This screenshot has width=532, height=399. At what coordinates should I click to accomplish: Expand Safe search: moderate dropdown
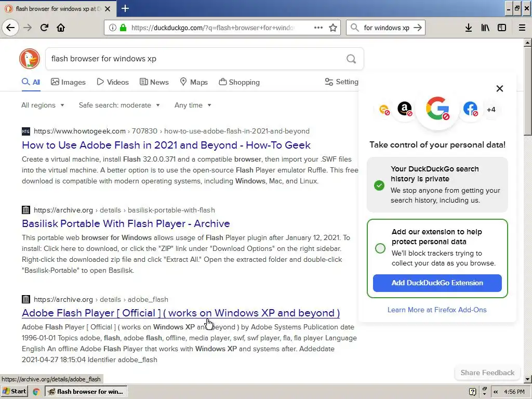(119, 105)
